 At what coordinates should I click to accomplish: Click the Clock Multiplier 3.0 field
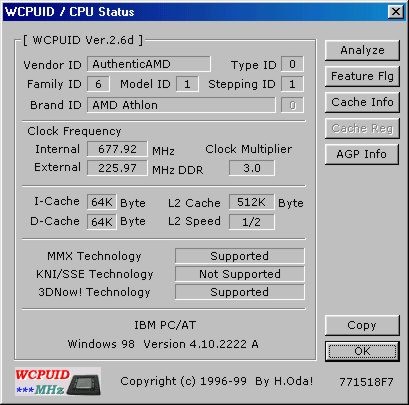point(252,168)
